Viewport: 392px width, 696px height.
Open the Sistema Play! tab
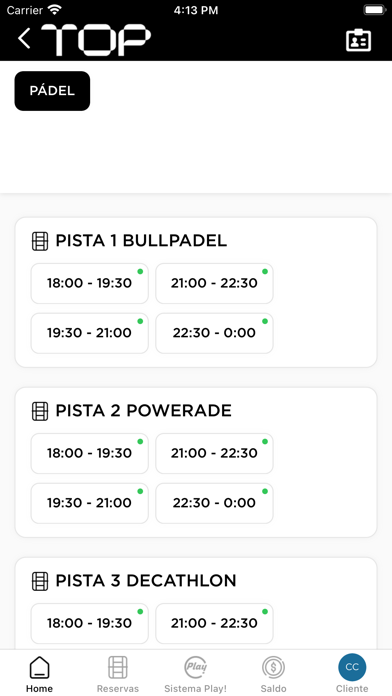pyautogui.click(x=195, y=675)
